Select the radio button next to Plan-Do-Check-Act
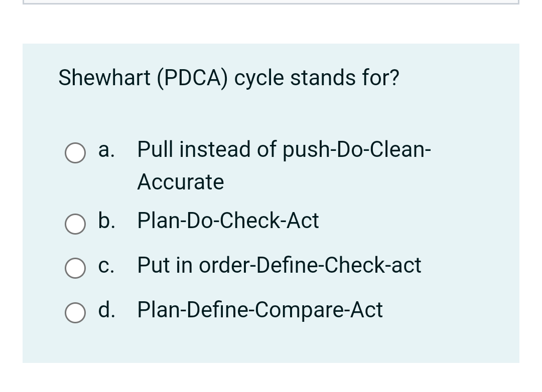Image resolution: width=542 pixels, height=392 pixels. 75,224
